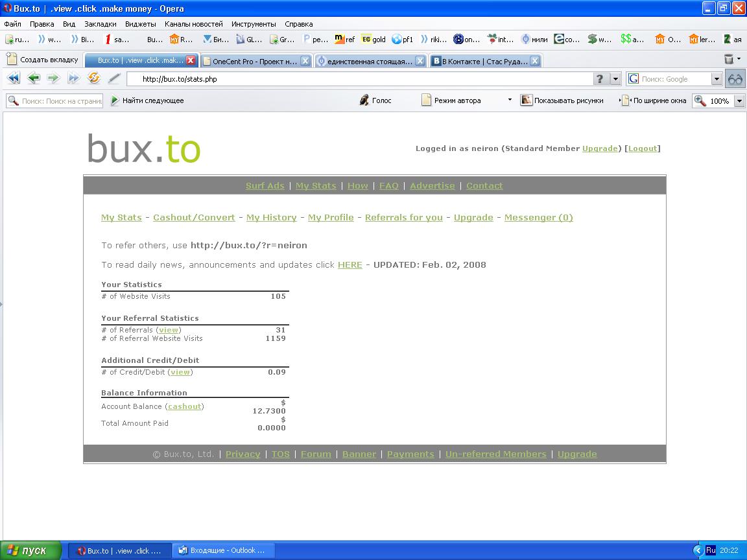The width and height of the screenshot is (747, 560).
Task: Open the address bar history dropdown
Action: coord(615,79)
